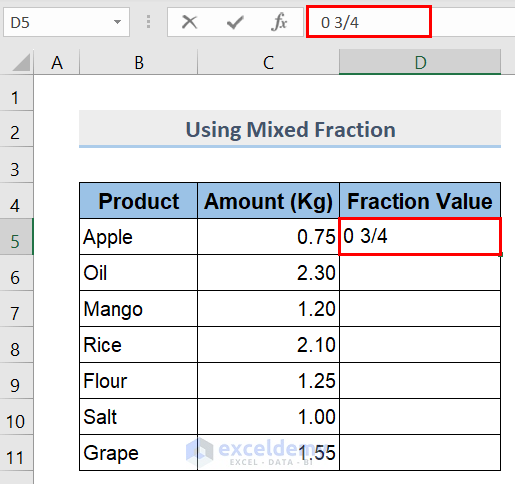Open Insert Function via fx icon
The image size is (515, 484).
point(279,22)
